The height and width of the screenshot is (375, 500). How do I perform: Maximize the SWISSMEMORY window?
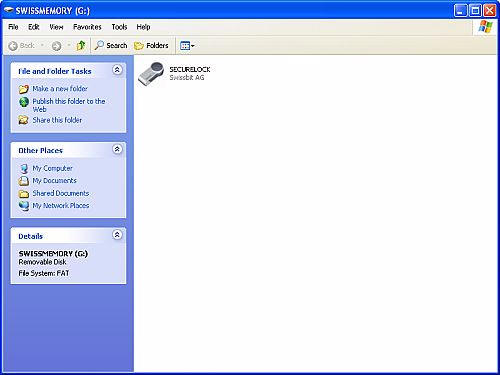(x=475, y=11)
